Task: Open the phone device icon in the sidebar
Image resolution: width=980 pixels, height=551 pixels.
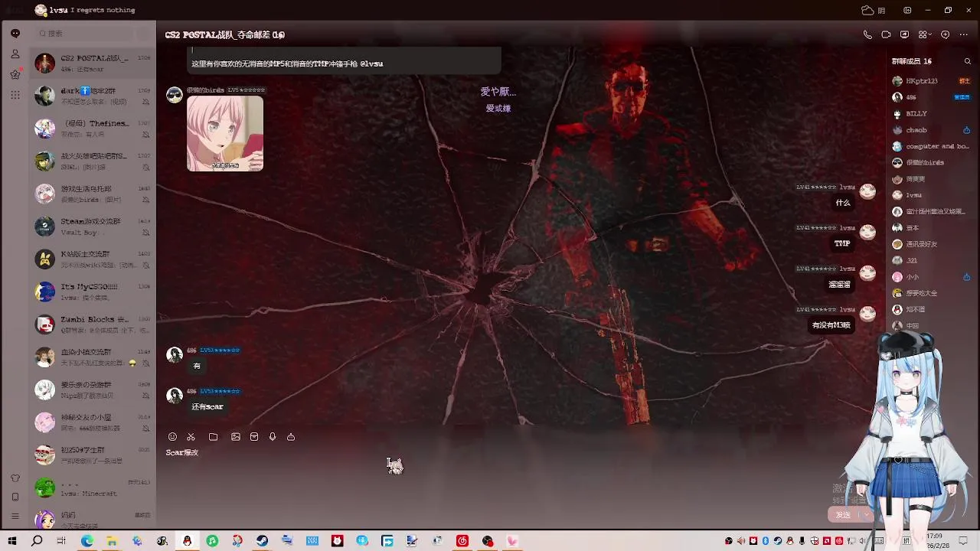Action: tap(15, 497)
